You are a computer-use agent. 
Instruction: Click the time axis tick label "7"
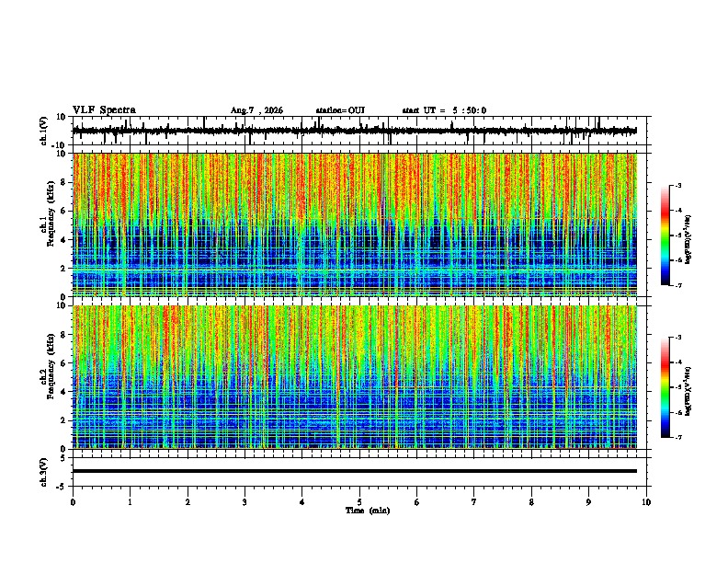tap(474, 502)
